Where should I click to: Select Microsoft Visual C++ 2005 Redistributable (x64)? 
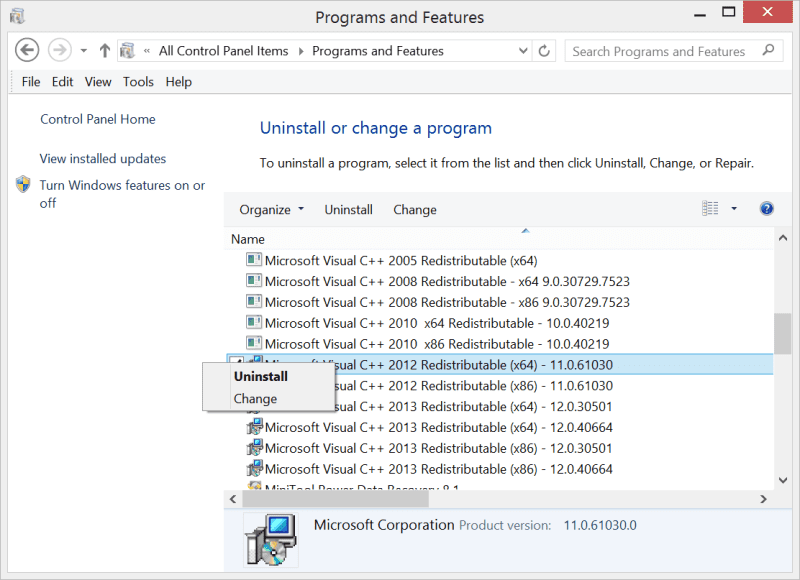coord(401,261)
